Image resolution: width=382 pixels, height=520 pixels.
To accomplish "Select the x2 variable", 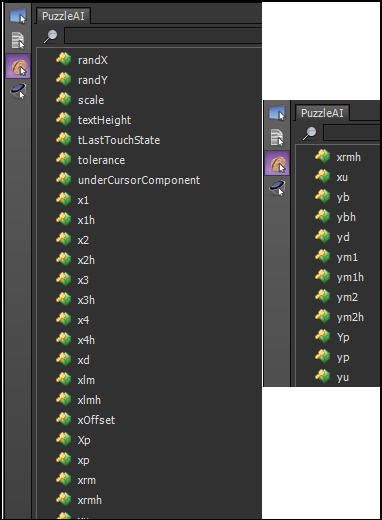I will tap(83, 240).
